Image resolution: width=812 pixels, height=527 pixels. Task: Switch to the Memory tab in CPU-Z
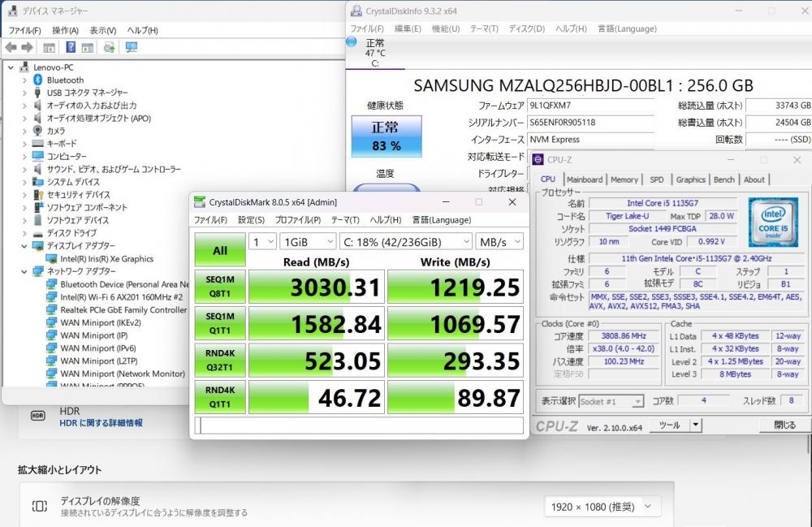[624, 179]
